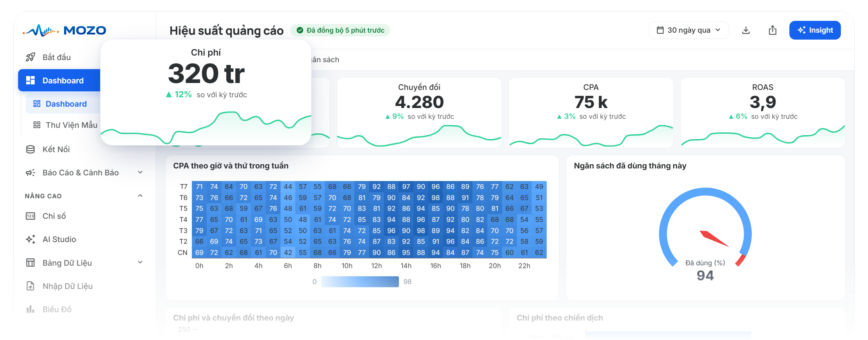This screenshot has width=868, height=340.
Task: Click the Chuyển đổi 4.280 card
Action: 419,113
